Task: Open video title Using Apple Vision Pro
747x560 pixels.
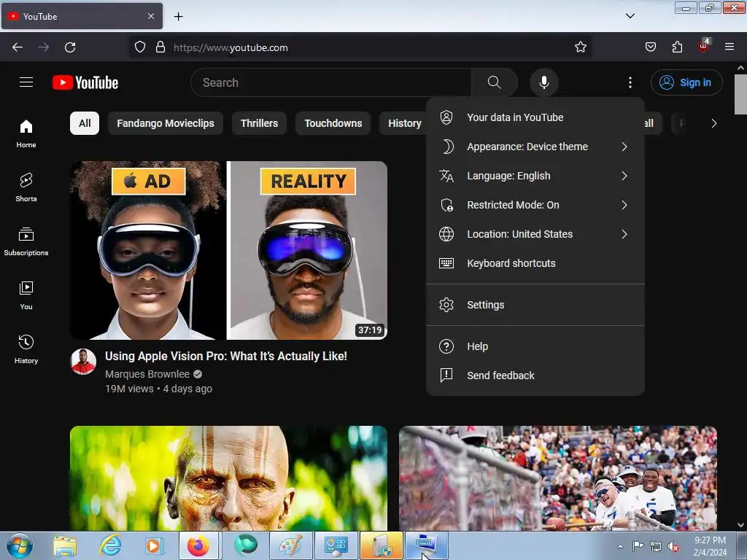Action: 226,356
